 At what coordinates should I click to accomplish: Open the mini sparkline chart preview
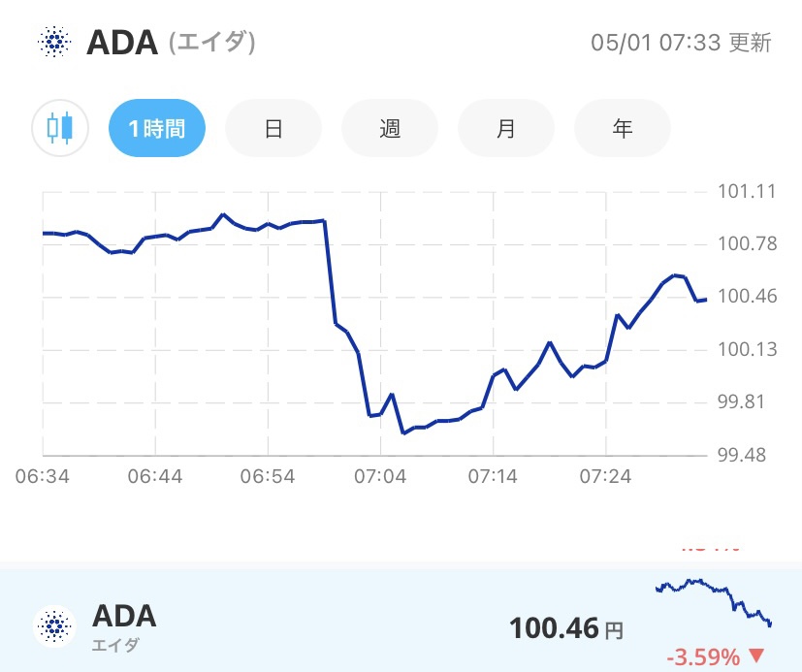[x=713, y=603]
